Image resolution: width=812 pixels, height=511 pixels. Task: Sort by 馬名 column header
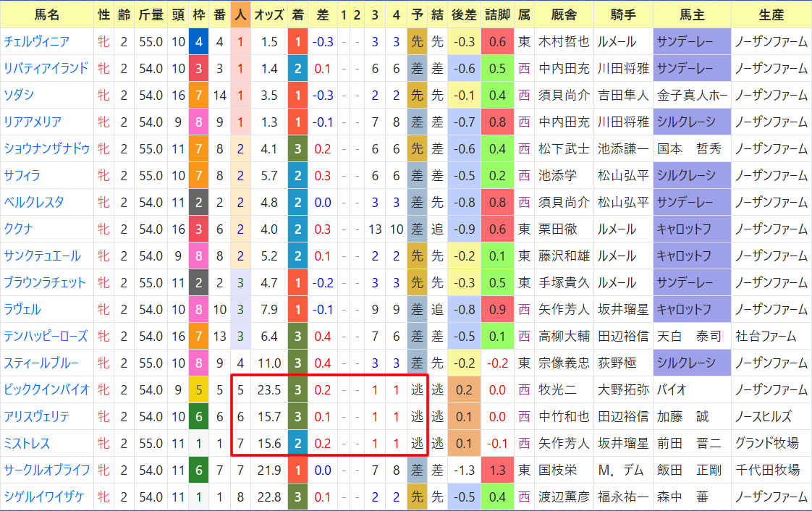coord(47,14)
